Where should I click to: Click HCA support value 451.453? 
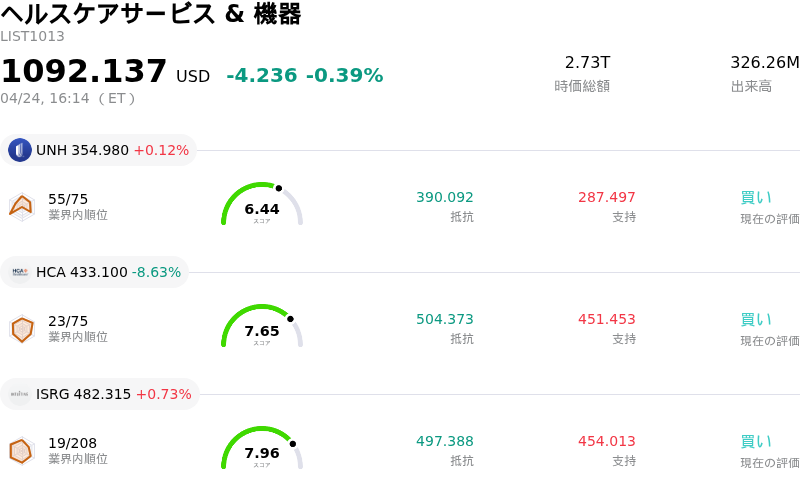[x=606, y=319]
